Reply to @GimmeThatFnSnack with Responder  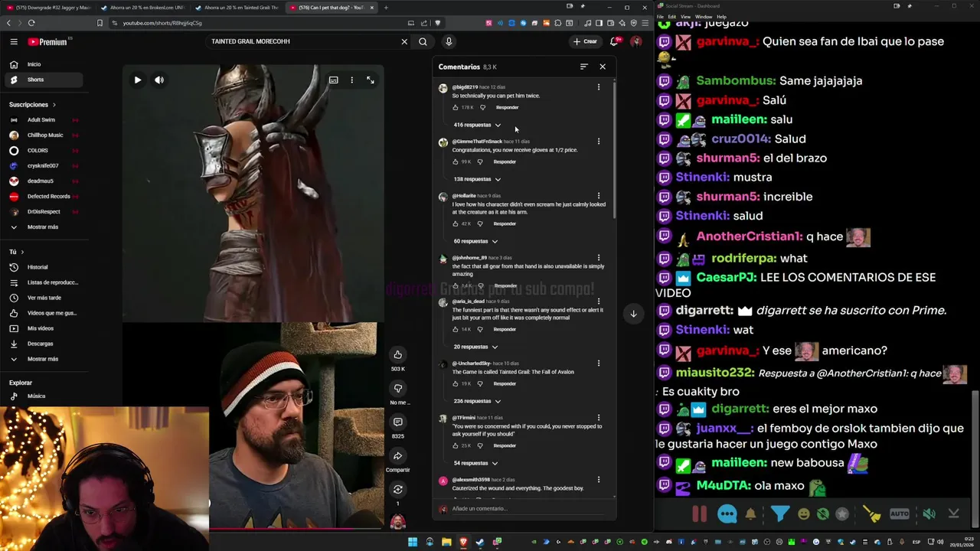[x=505, y=161]
